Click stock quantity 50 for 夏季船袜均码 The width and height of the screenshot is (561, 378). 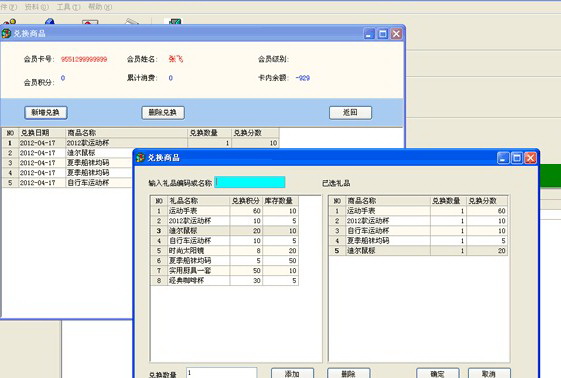pos(280,261)
